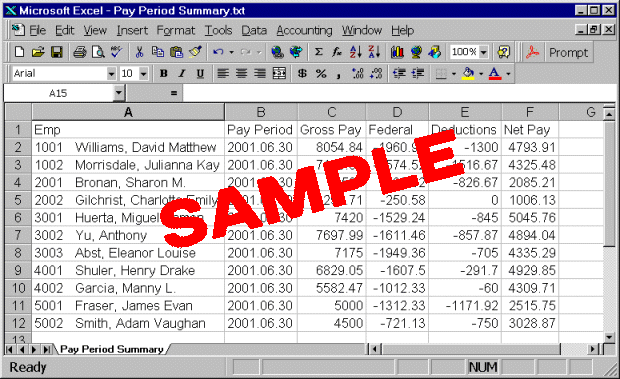Open the Data menu

pos(254,30)
